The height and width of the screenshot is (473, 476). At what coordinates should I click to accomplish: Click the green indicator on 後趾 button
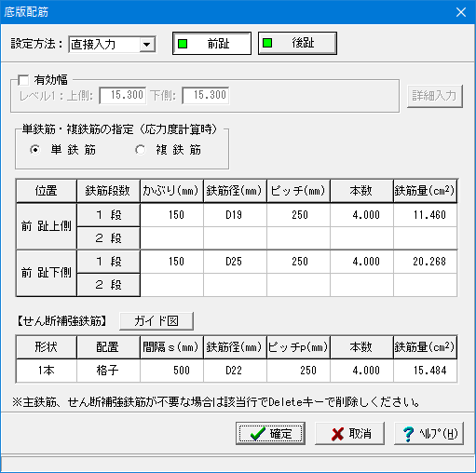coord(267,43)
